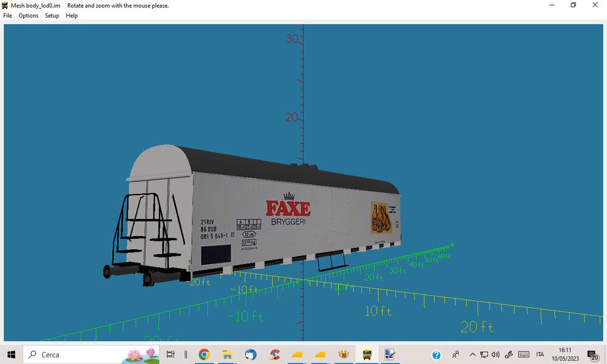Open the Options menu

(29, 16)
